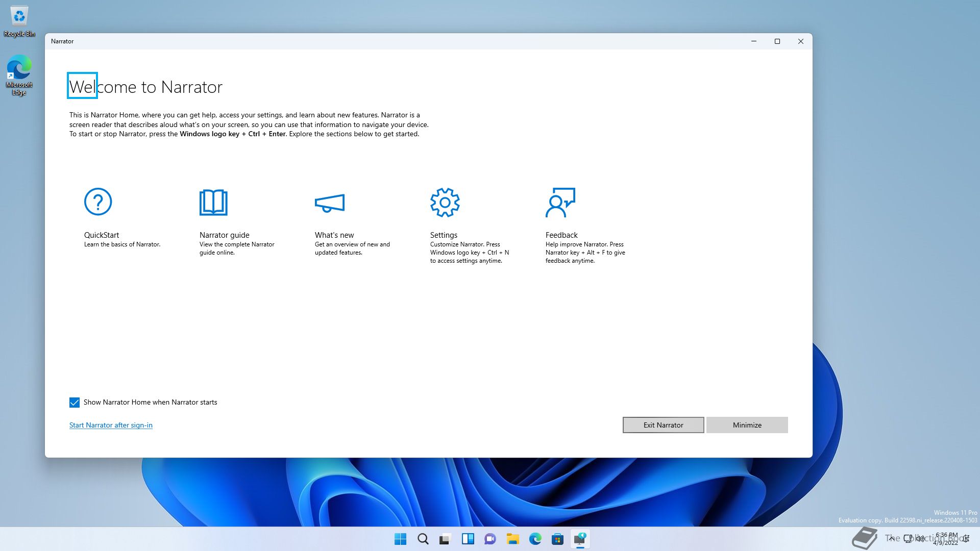
Task: Open Narrator Settings gear icon
Action: coord(445,202)
